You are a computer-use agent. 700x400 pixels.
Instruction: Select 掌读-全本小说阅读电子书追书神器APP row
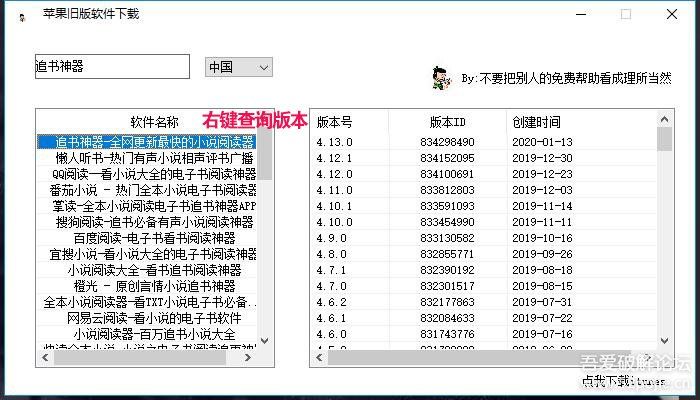147,206
